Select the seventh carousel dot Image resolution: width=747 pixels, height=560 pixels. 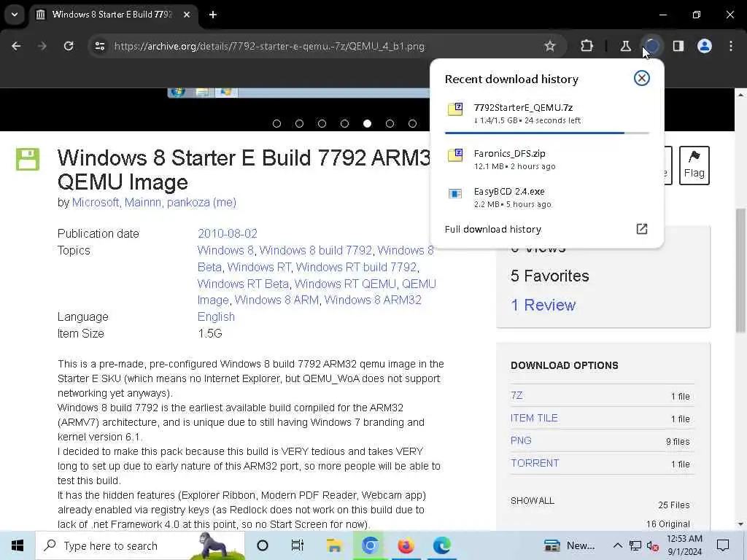point(412,124)
